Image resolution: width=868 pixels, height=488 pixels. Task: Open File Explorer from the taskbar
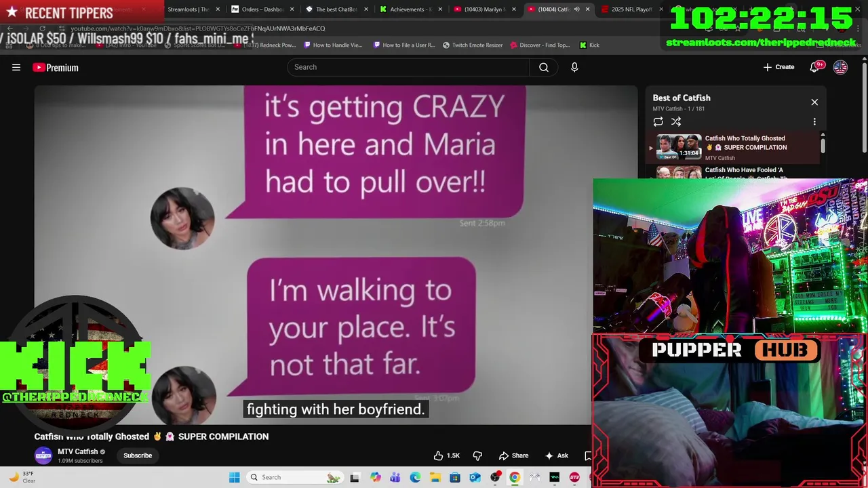[435, 477]
